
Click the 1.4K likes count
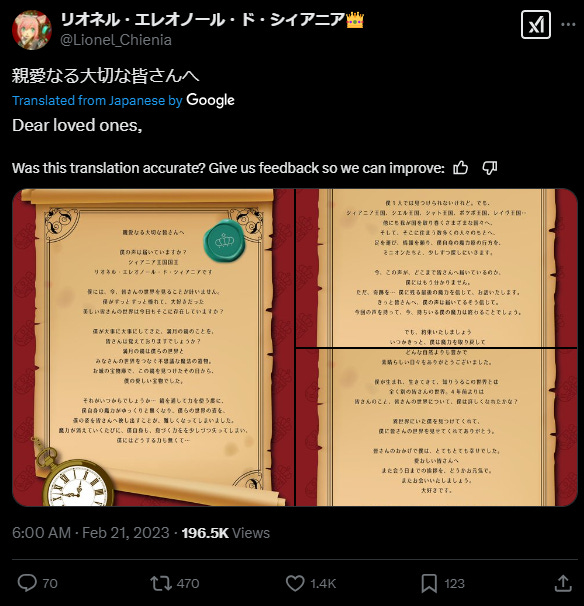[323, 584]
